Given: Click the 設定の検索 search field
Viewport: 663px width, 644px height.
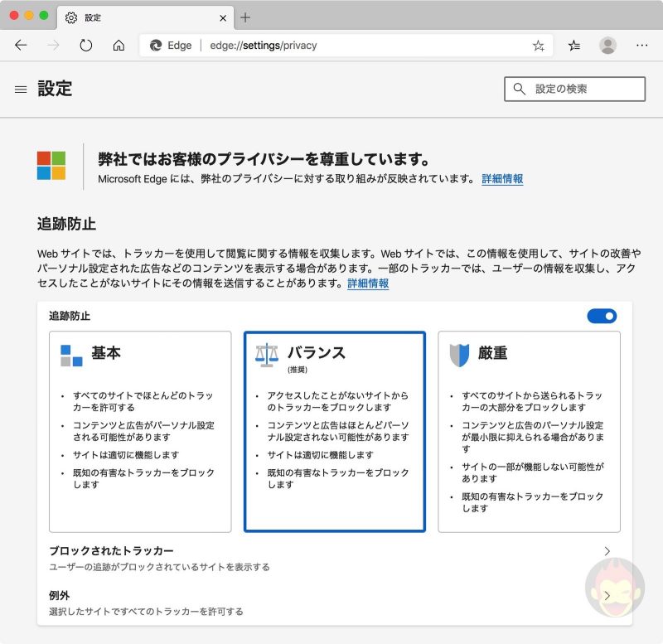Looking at the screenshot, I should click(x=575, y=89).
